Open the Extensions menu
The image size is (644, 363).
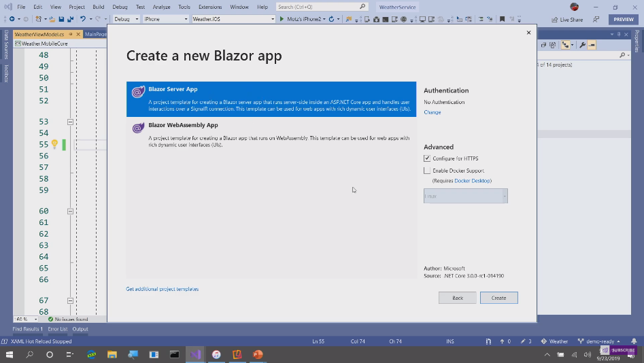[x=209, y=7]
